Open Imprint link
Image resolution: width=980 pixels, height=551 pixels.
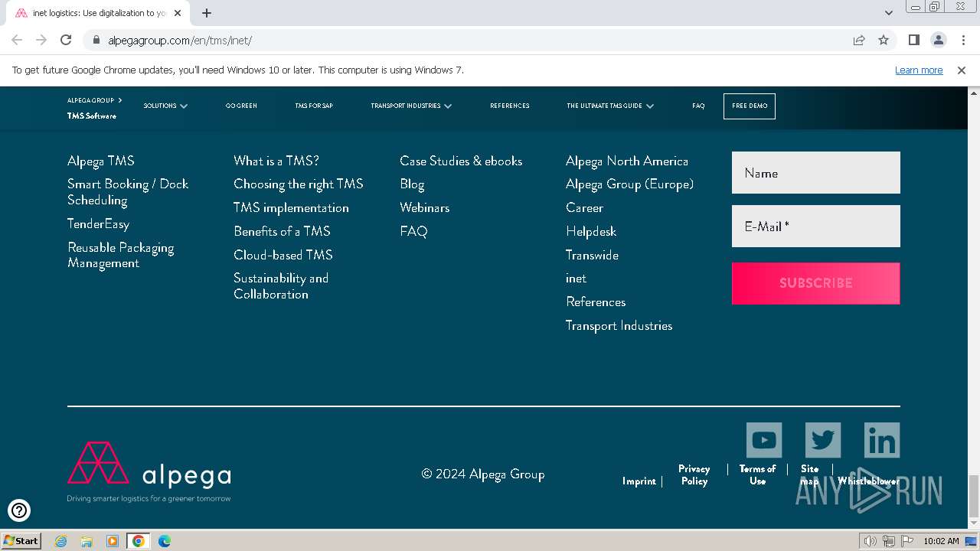pos(639,481)
